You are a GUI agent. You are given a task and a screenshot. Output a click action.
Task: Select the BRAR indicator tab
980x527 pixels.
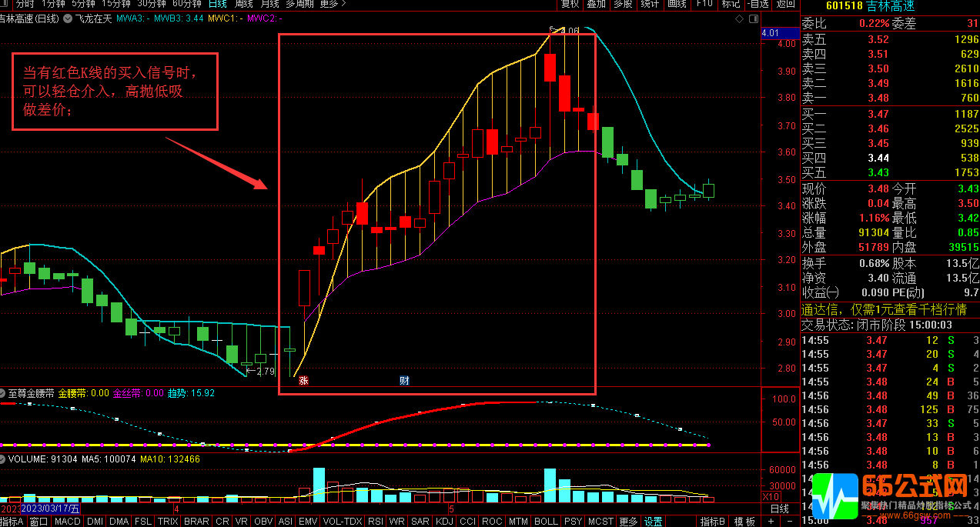pyautogui.click(x=196, y=521)
